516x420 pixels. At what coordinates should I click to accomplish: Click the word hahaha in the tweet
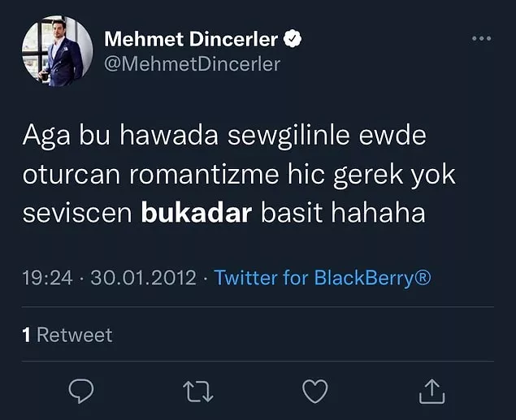[x=386, y=214]
